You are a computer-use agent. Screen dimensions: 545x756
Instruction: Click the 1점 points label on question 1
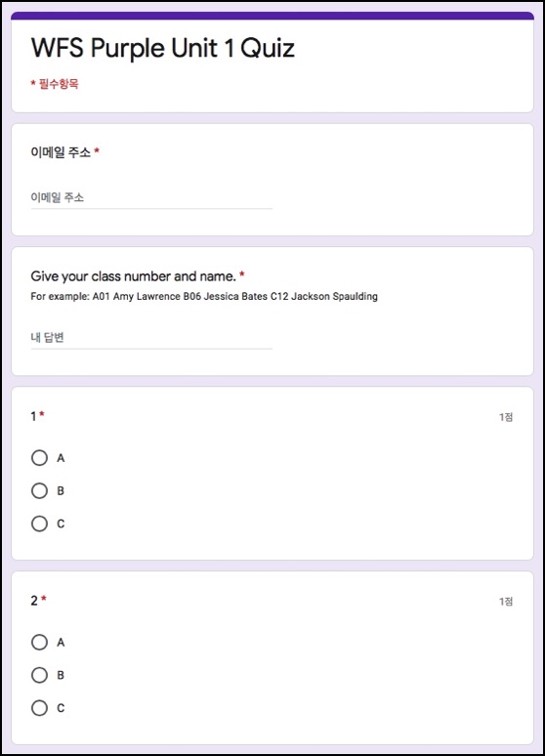click(x=506, y=417)
